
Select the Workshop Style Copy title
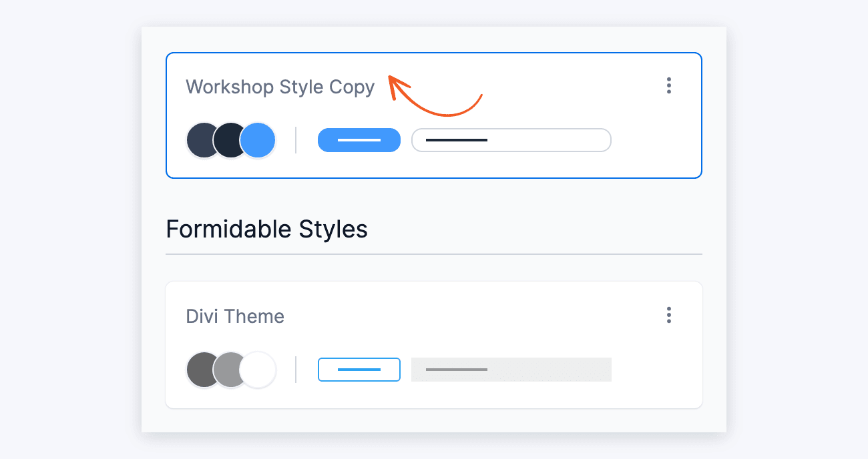tap(280, 87)
